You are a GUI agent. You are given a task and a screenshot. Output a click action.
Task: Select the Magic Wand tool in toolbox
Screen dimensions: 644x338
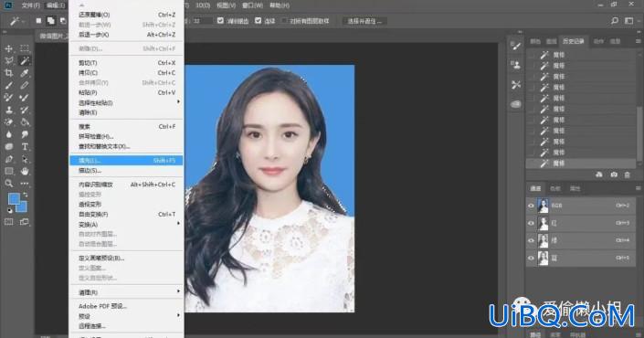pyautogui.click(x=25, y=61)
